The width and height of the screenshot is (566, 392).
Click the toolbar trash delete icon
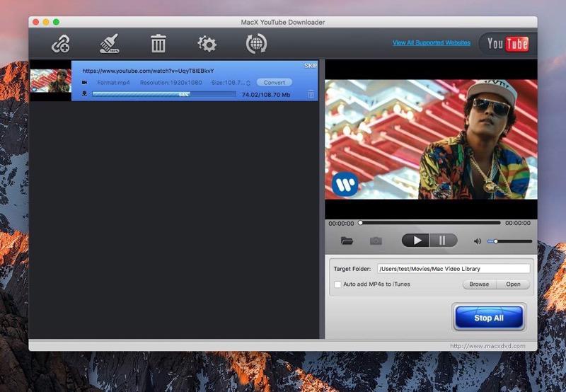pos(158,44)
